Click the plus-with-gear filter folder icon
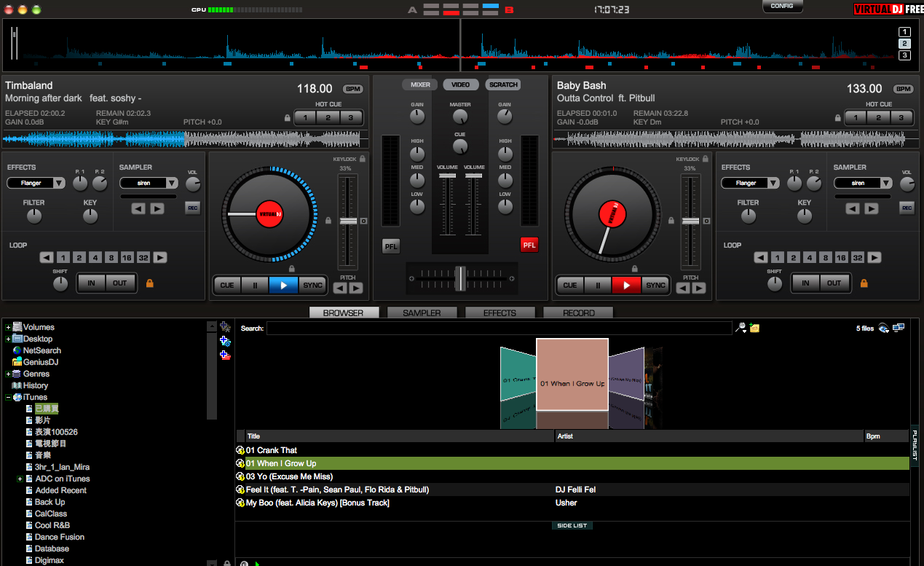The height and width of the screenshot is (566, 924). click(x=225, y=341)
